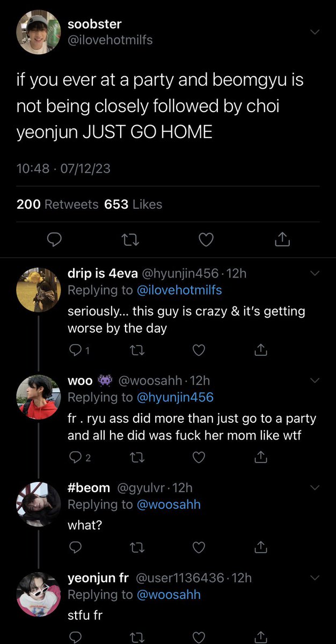Like drip is 4eva's reply
The height and width of the screenshot is (644, 336).
(x=199, y=350)
